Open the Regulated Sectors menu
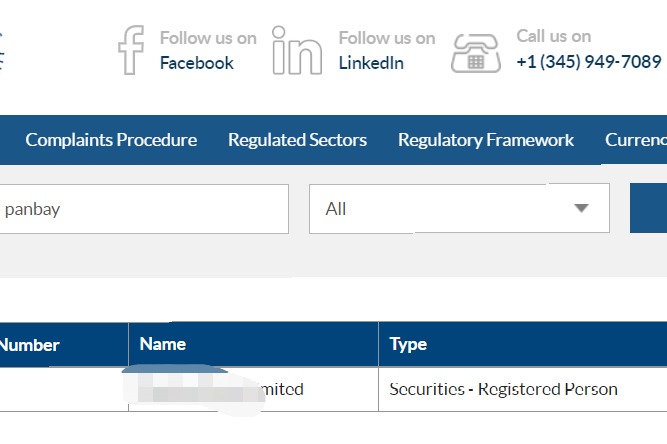This screenshot has width=667, height=444. click(x=297, y=140)
